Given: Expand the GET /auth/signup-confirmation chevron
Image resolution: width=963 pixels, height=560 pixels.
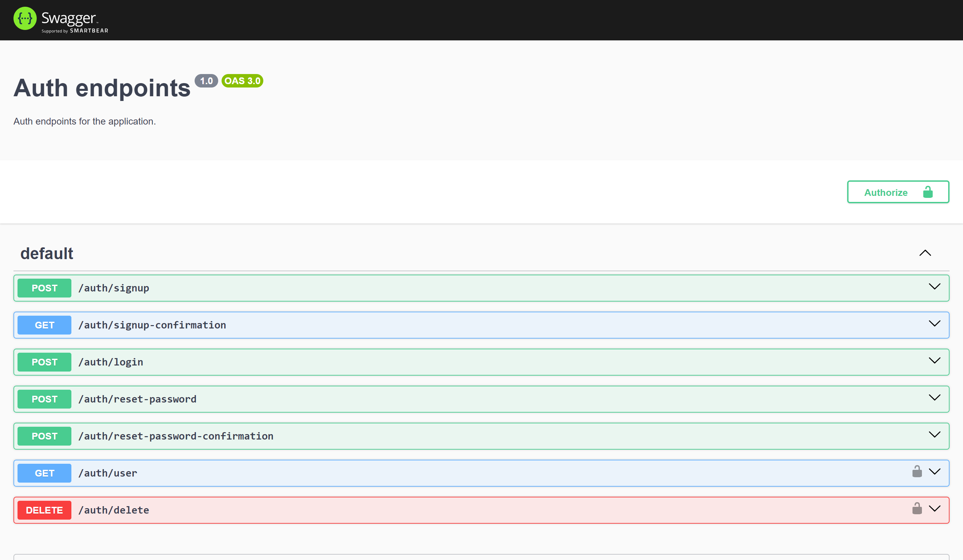Looking at the screenshot, I should (x=934, y=323).
